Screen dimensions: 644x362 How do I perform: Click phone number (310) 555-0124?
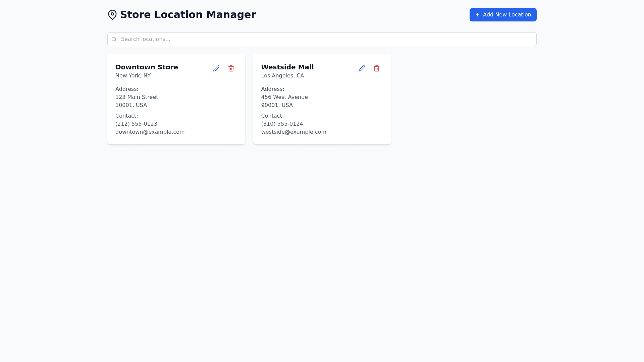point(282,124)
